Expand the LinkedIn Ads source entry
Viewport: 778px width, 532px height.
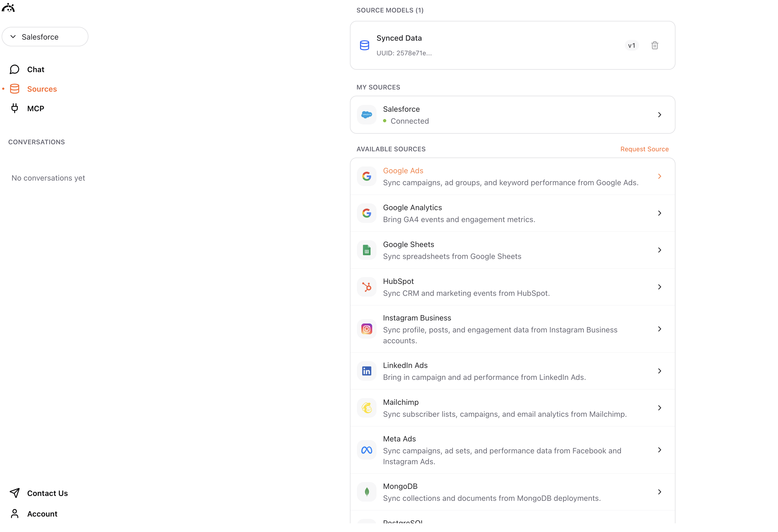click(x=660, y=371)
